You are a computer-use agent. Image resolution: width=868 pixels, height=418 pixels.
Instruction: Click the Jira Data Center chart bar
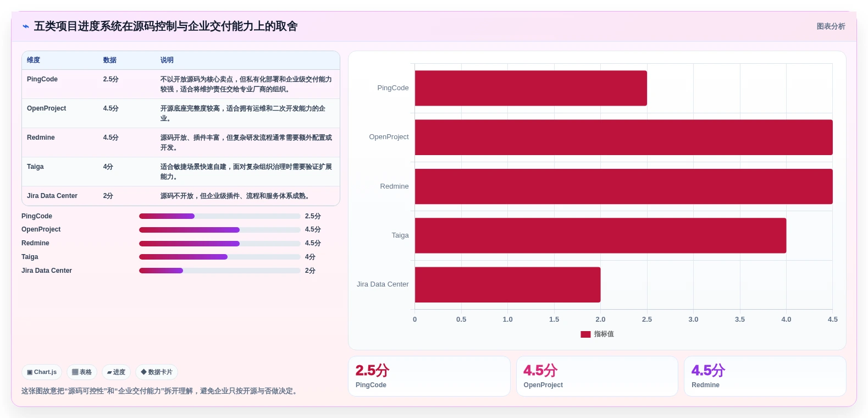[507, 285]
